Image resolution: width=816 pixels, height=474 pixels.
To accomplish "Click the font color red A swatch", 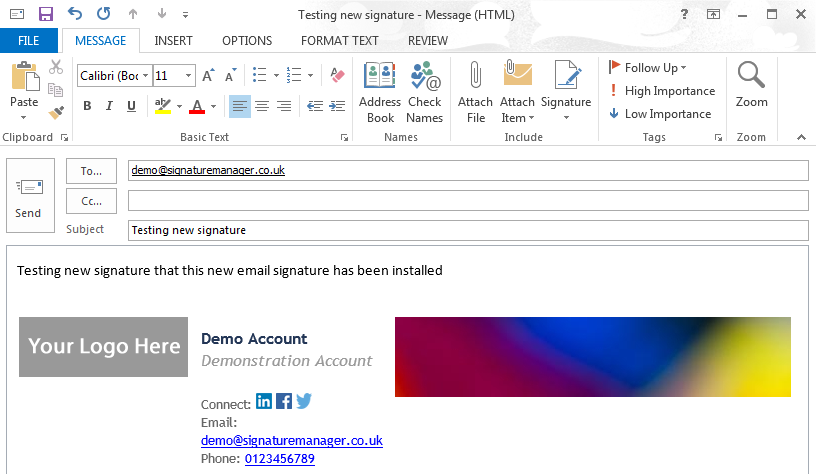I will tap(196, 106).
